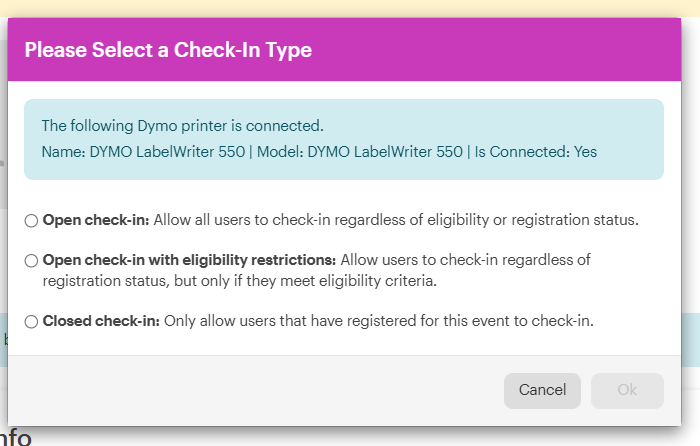This screenshot has height=446, width=700.
Task: Choose Open check-in with eligibility restrictions radio
Action: (32, 260)
